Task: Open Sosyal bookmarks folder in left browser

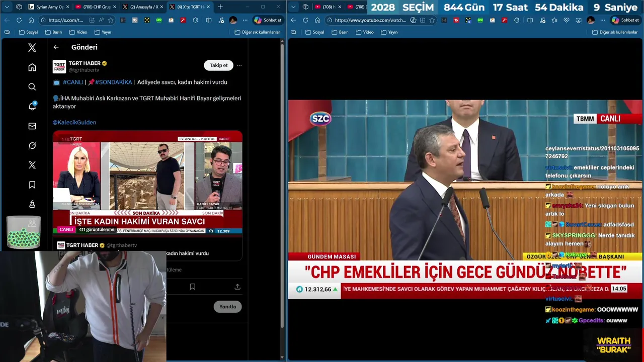Action: (x=29, y=32)
